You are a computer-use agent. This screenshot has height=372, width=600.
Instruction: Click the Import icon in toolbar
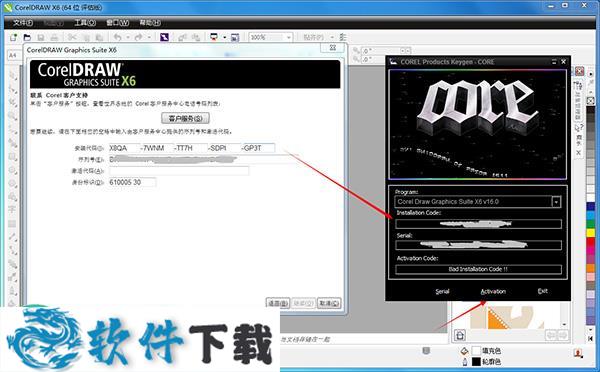tap(182, 37)
